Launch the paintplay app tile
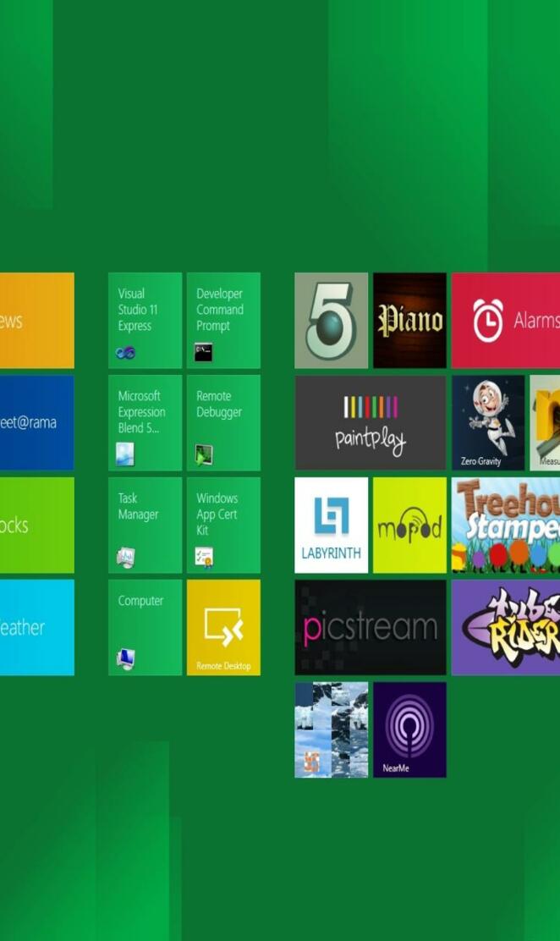This screenshot has width=560, height=941. click(371, 422)
